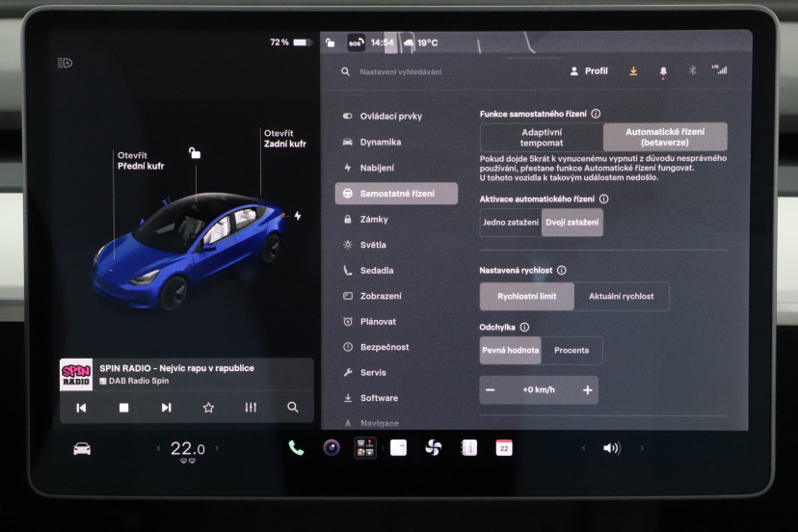Tap the unlock padlock above the car

(x=195, y=152)
